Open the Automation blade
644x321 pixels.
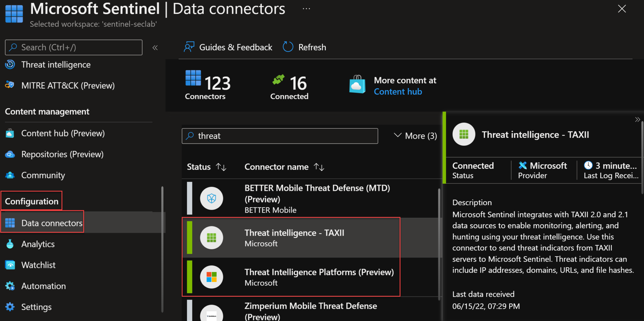43,286
